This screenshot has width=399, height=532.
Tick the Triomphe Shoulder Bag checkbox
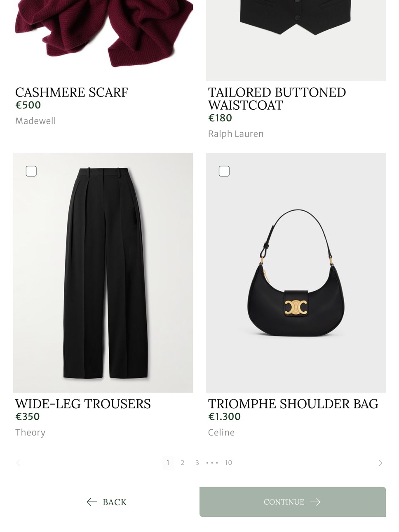tap(224, 171)
